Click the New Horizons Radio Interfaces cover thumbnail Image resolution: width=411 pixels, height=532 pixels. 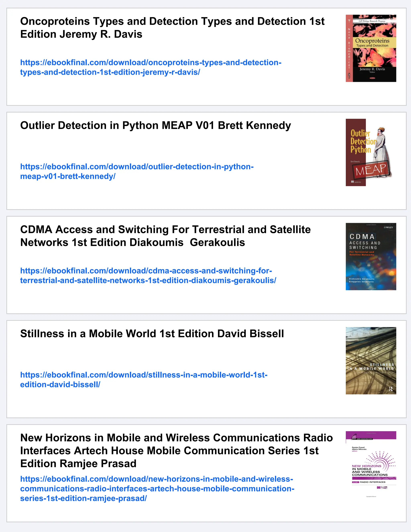[371, 465]
